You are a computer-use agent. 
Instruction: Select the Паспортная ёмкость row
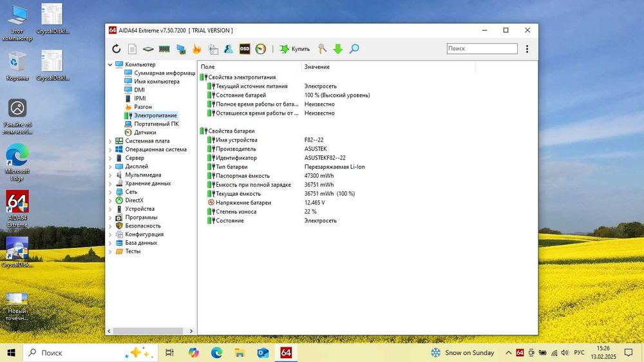point(270,176)
